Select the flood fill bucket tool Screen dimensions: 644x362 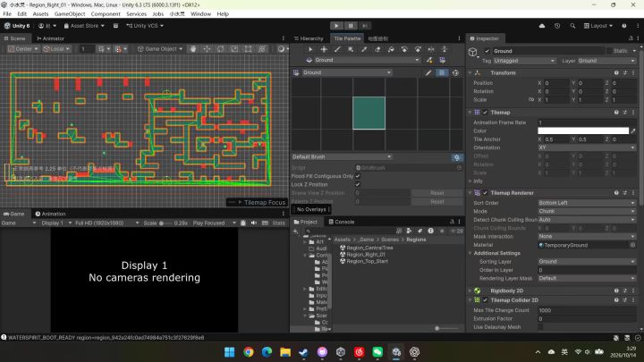391,49
